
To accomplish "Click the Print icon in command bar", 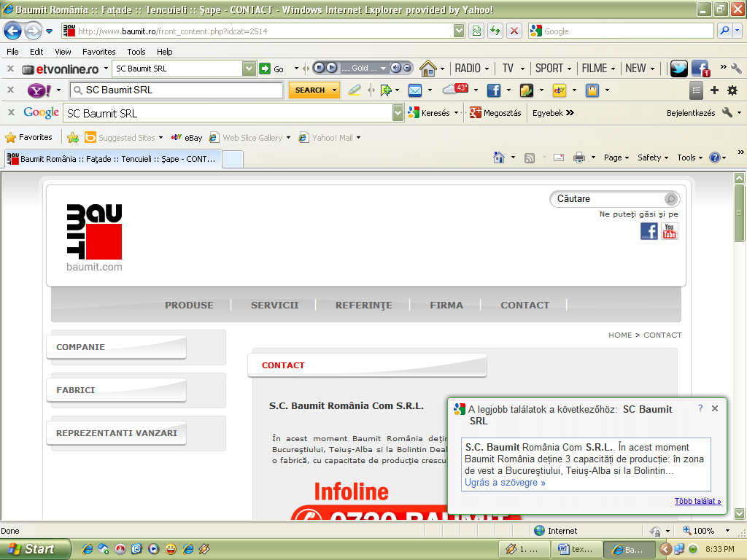I will pos(578,157).
